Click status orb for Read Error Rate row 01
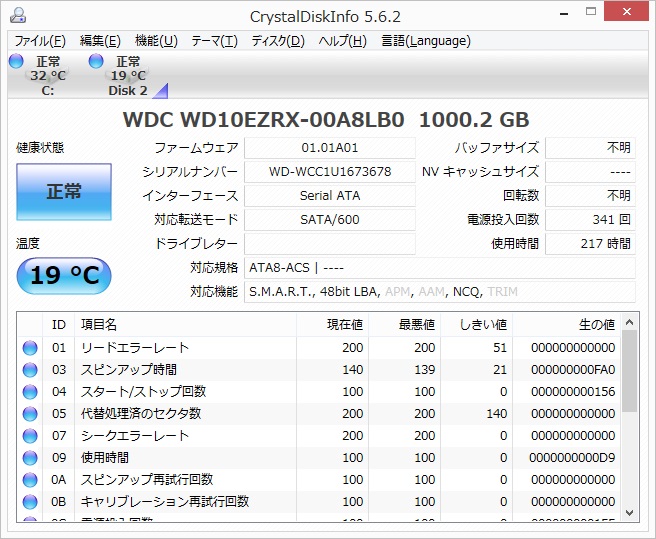The height and width of the screenshot is (539, 656). (x=30, y=348)
